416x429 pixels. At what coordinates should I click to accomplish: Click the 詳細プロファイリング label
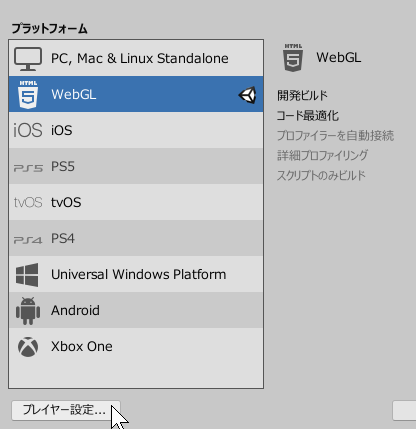click(322, 155)
